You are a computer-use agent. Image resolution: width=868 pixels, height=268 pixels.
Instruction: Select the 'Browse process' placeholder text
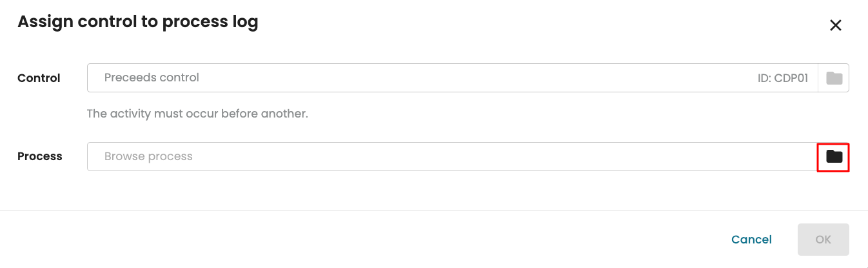(148, 156)
